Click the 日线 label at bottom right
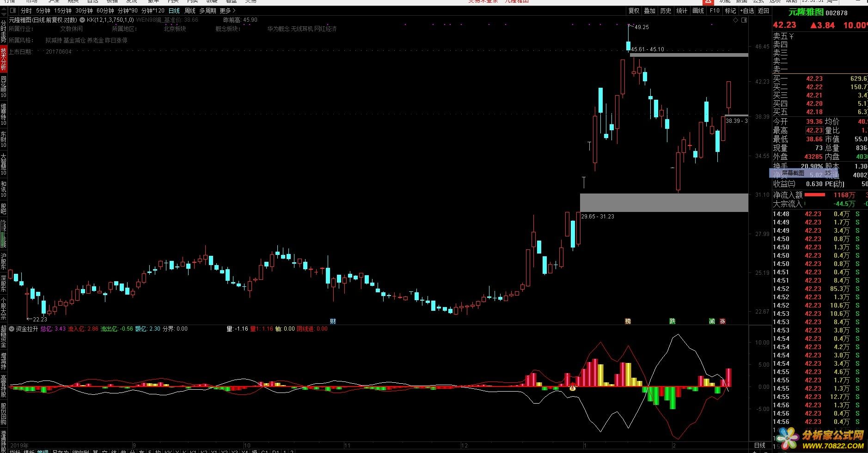This screenshot has width=868, height=453. pyautogui.click(x=760, y=446)
